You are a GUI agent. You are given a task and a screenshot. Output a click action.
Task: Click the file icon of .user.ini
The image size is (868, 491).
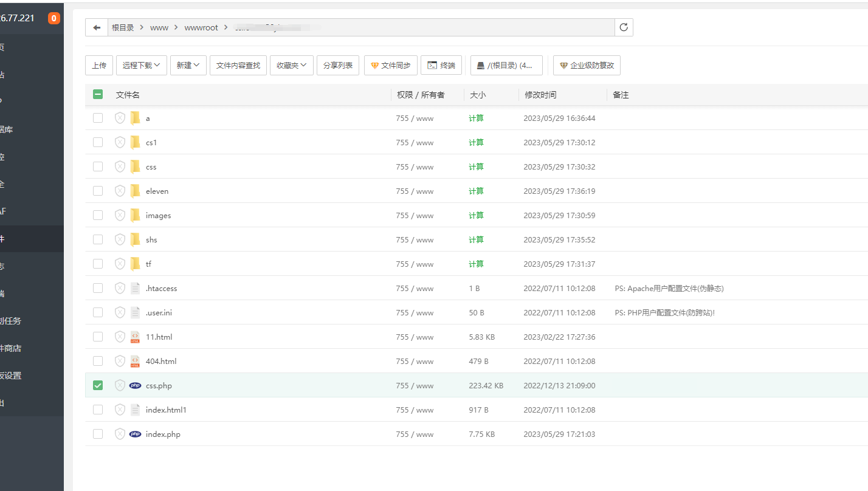[135, 312]
